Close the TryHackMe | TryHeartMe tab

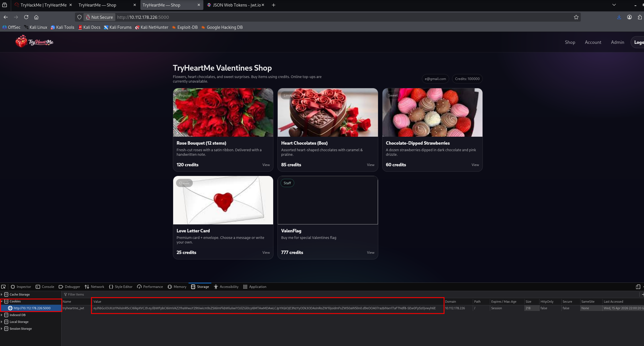point(71,5)
